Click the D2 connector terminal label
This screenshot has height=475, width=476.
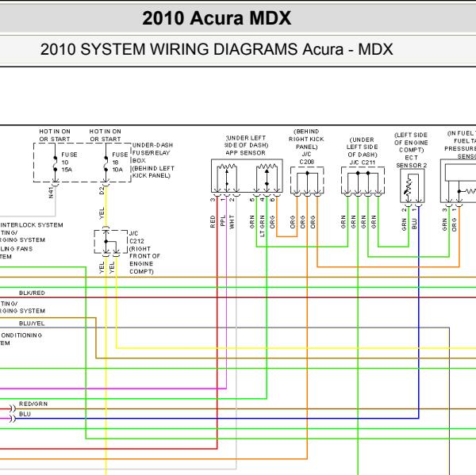[x=102, y=190]
